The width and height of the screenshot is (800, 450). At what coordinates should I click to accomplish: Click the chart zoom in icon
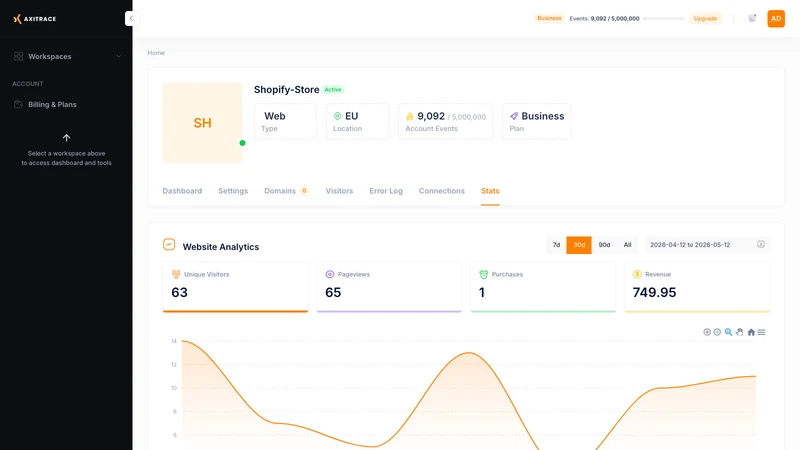(707, 332)
